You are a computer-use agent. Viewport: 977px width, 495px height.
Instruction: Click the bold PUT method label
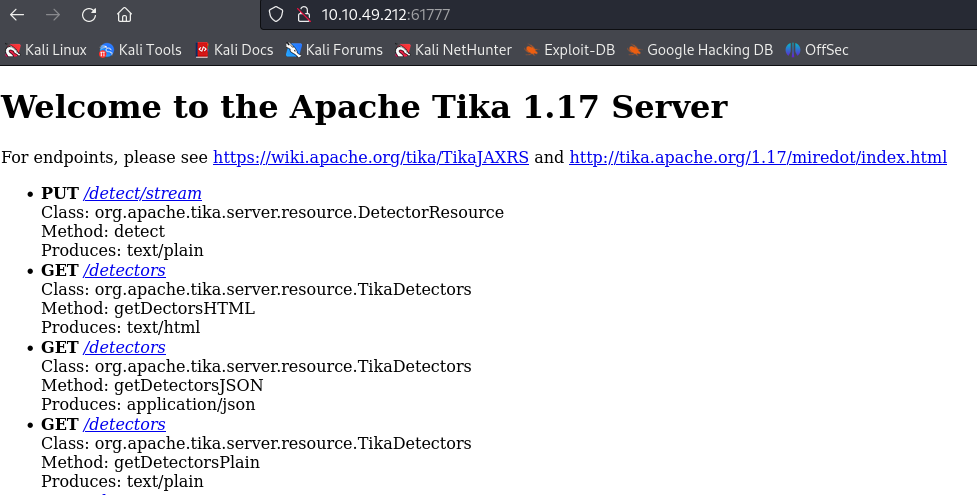pos(60,193)
